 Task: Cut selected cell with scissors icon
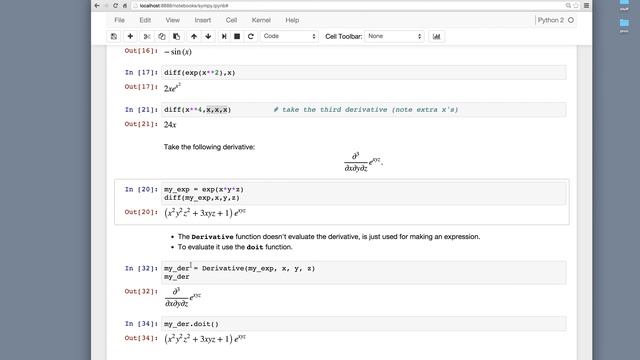click(x=147, y=36)
